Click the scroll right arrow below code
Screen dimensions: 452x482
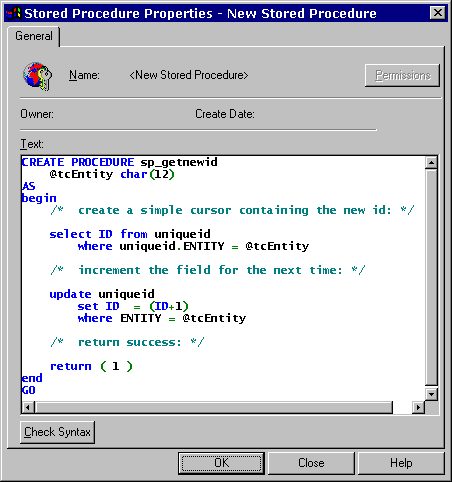tap(418, 407)
